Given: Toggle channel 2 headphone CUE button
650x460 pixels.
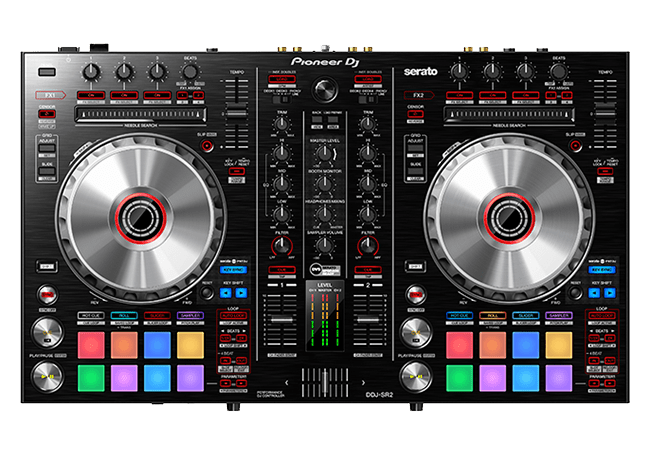Looking at the screenshot, I should 368,270.
